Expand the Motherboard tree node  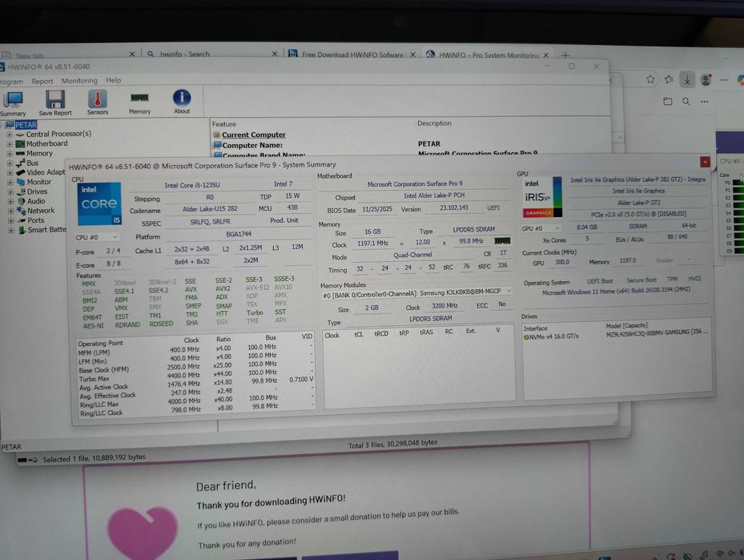(9, 143)
